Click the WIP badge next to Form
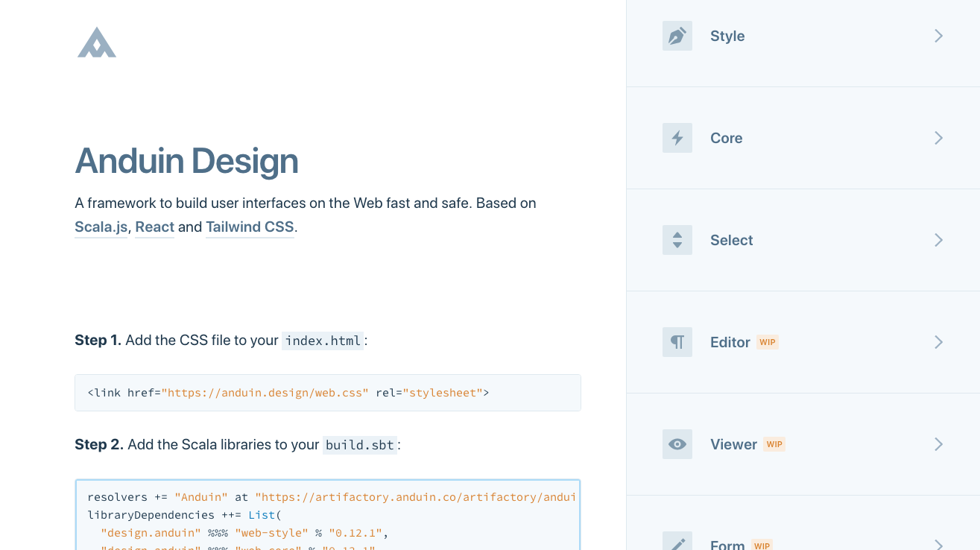This screenshot has height=550, width=980. (762, 546)
